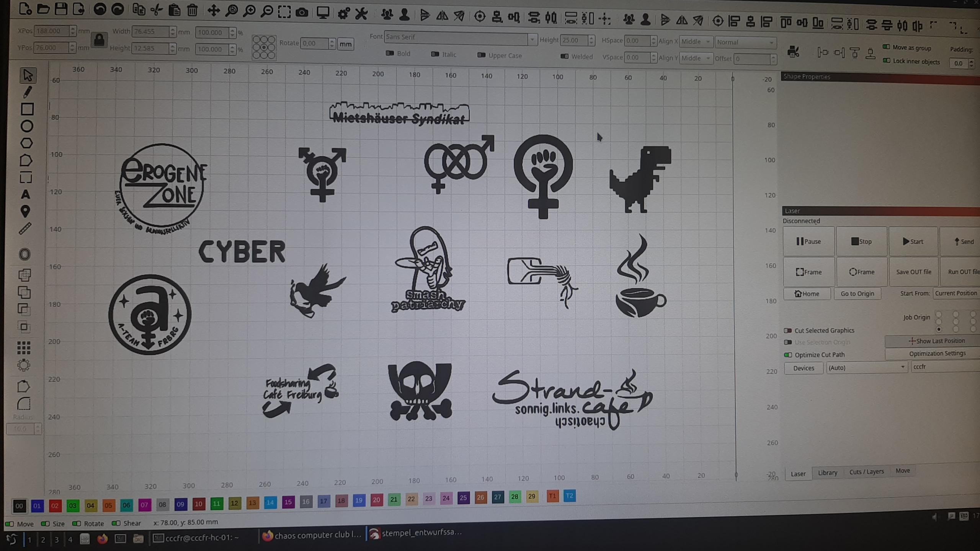The height and width of the screenshot is (551, 980).
Task: Open the Start From dropdown
Action: [x=956, y=293]
